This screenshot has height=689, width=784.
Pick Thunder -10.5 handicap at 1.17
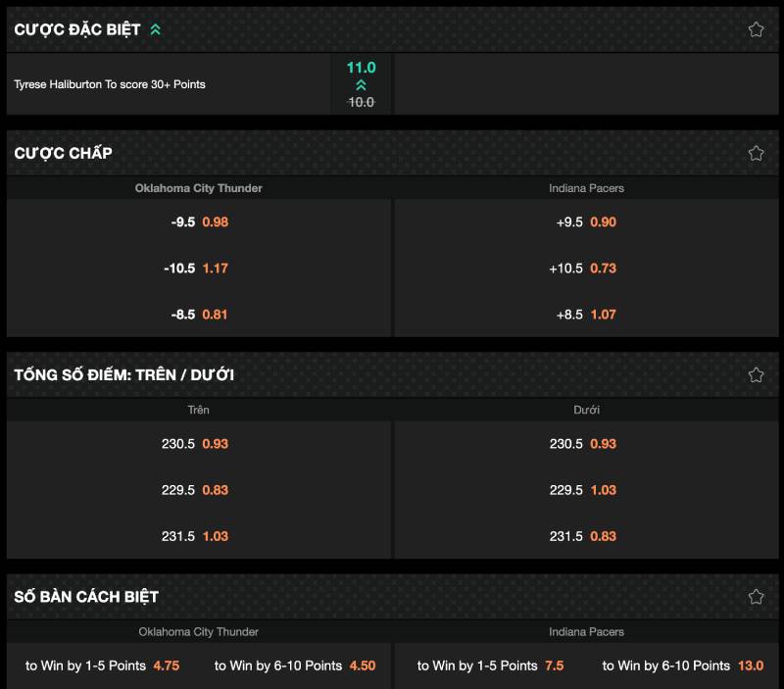pos(199,269)
